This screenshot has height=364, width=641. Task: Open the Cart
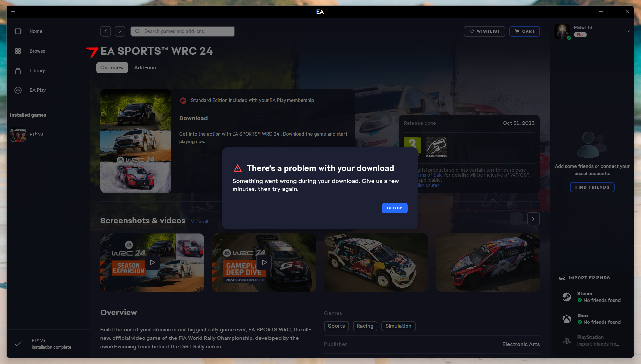pos(524,31)
